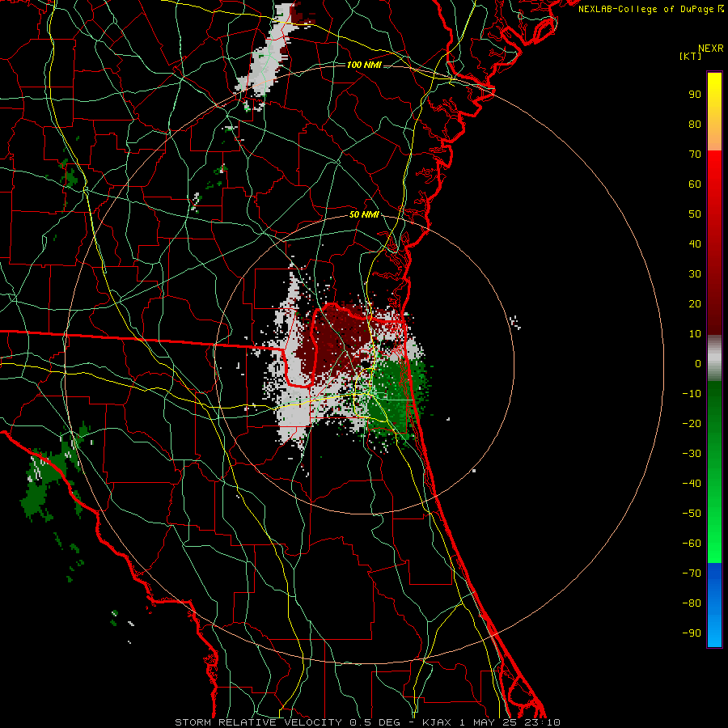Click the "80" value on the velocity scale
The height and width of the screenshot is (728, 728).
click(695, 124)
